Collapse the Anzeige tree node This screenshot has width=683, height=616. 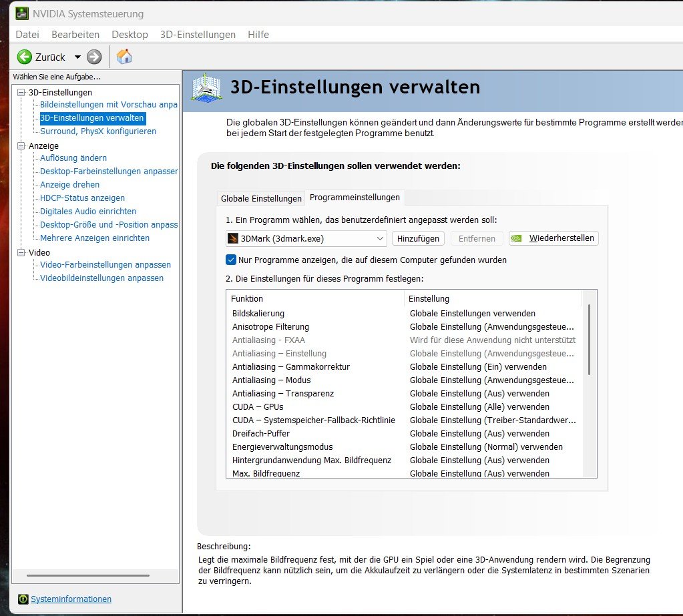coord(21,146)
